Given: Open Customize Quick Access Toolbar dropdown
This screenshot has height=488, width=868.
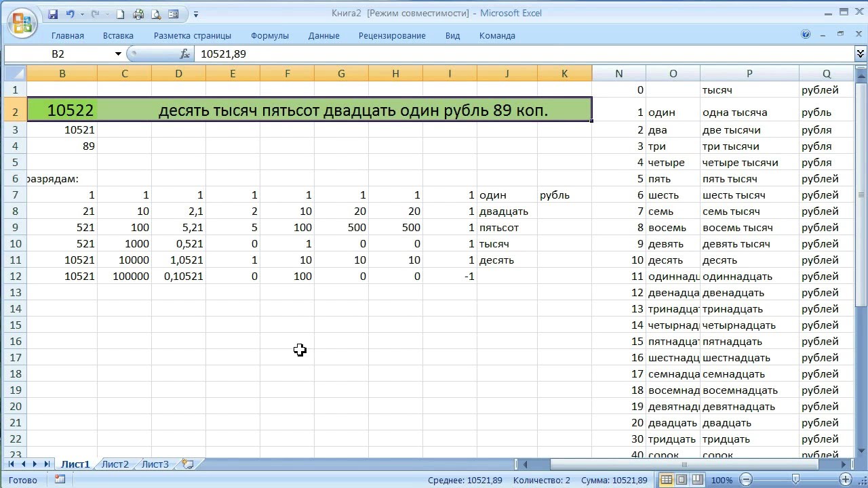Looking at the screenshot, I should coord(196,14).
